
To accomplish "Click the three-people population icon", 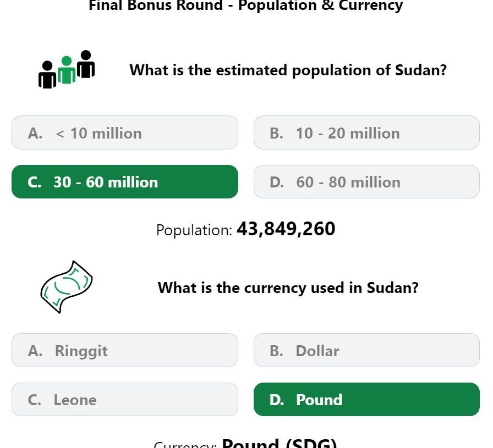I will point(67,69).
